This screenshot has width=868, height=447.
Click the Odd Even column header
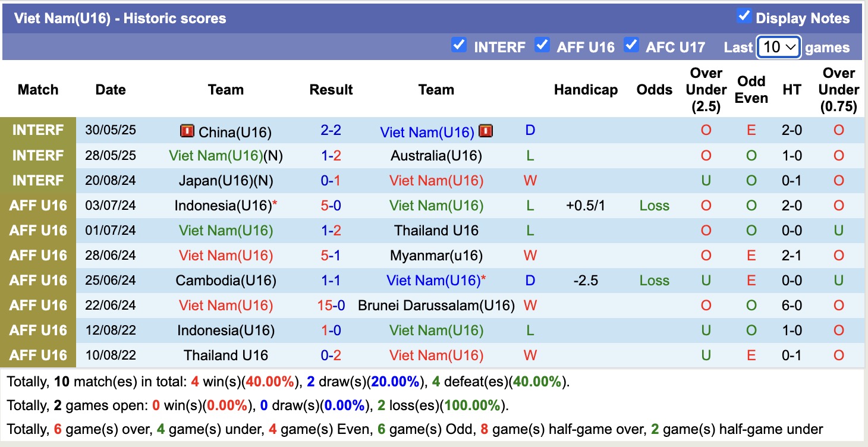751,90
